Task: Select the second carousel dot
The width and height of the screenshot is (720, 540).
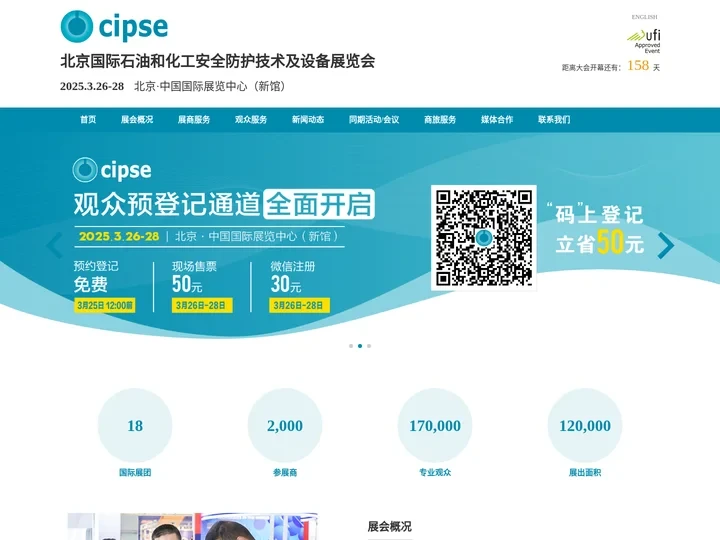Action: pyautogui.click(x=360, y=346)
